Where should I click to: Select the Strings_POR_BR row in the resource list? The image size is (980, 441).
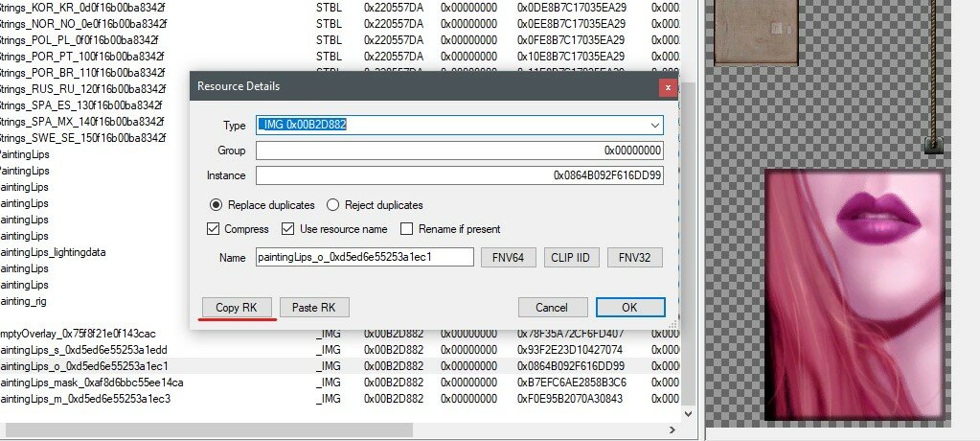[x=94, y=73]
